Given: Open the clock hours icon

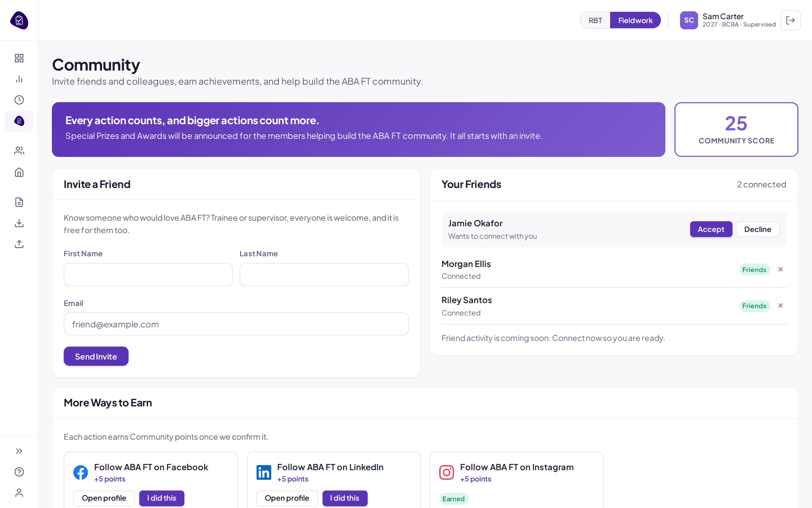Looking at the screenshot, I should pos(19,100).
